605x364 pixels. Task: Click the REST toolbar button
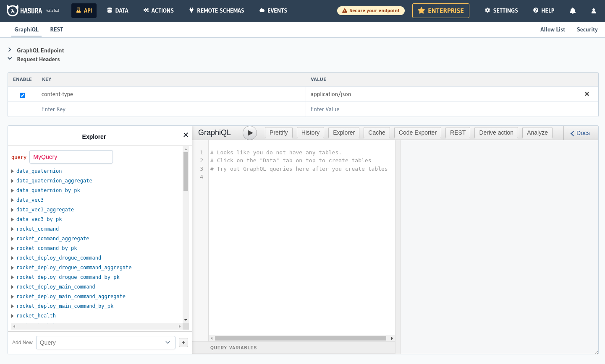pyautogui.click(x=458, y=133)
